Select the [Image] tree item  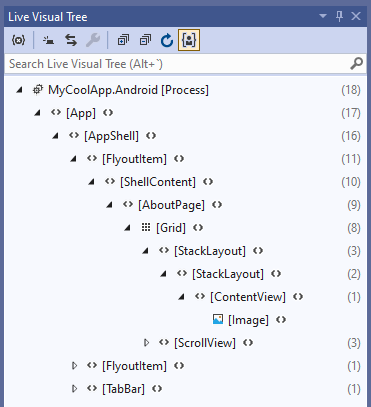[248, 320]
